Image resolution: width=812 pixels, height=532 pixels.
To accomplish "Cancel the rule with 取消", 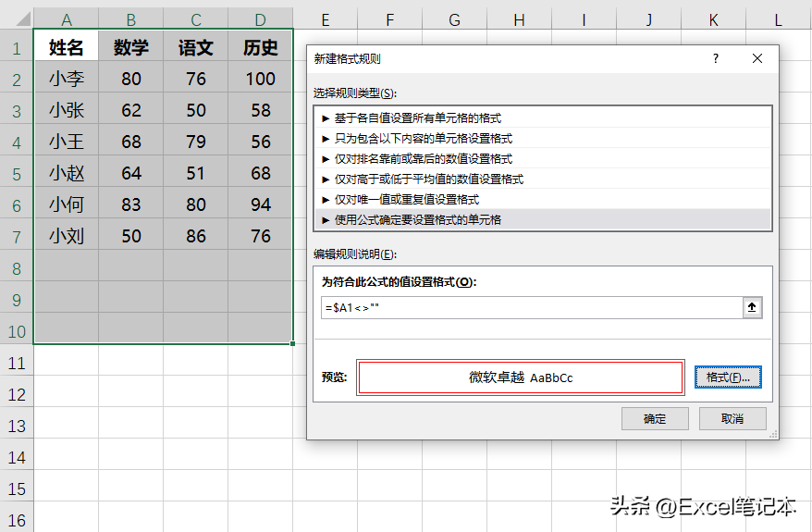I will click(x=732, y=418).
